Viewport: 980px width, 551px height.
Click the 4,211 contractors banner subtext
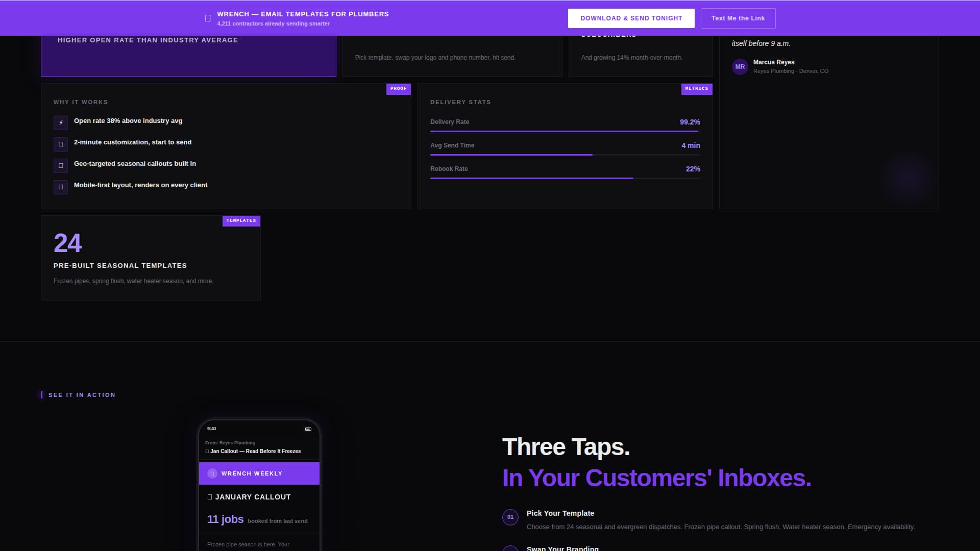(274, 24)
